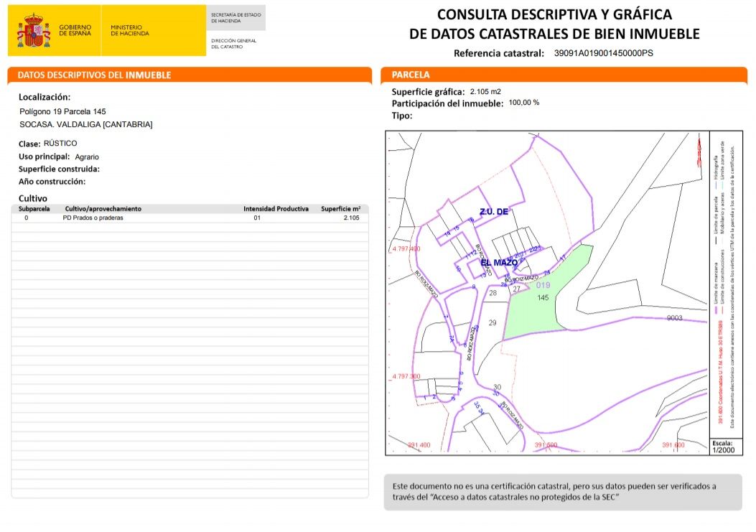Select 'SECRETARÍA DE ESTADO DE HACIENDA' label

point(235,18)
